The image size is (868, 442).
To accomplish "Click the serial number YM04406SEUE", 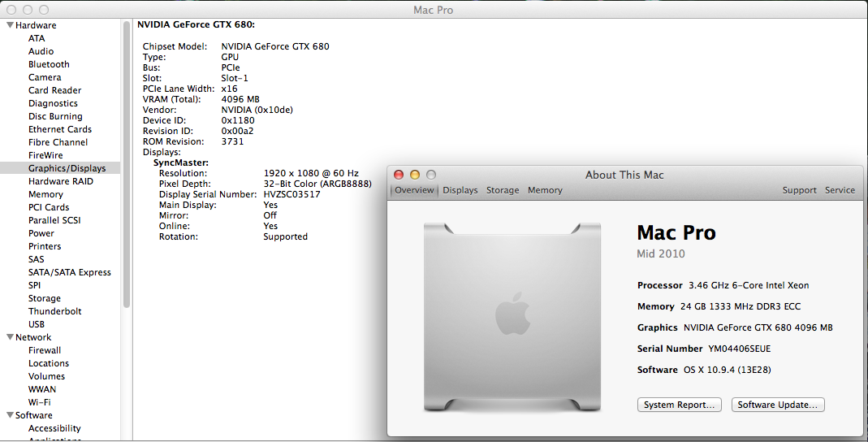I will point(739,349).
